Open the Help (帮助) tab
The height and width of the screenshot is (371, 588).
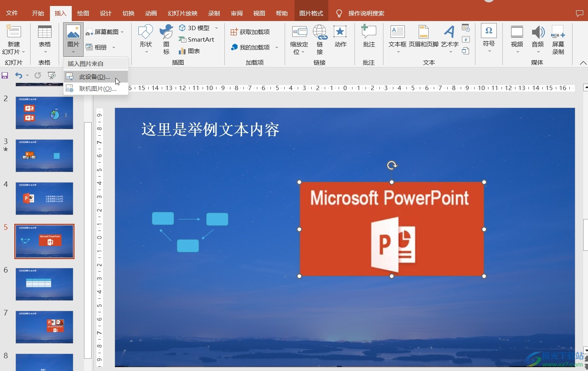282,13
